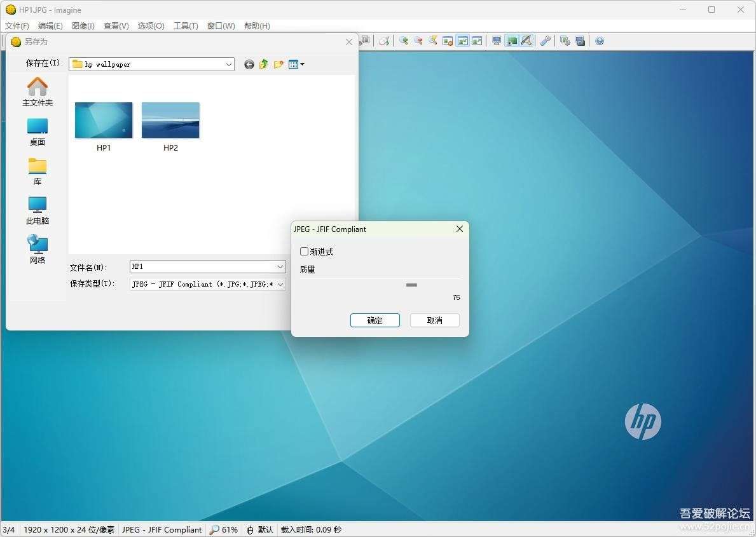This screenshot has width=756, height=537.
Task: Open the 保存类型 file type dropdown
Action: pyautogui.click(x=281, y=284)
